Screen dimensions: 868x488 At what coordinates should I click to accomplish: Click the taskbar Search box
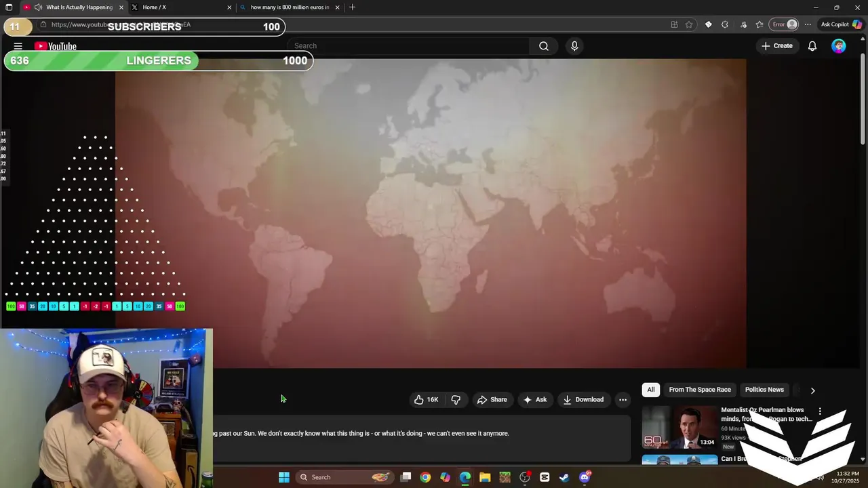pos(345,477)
